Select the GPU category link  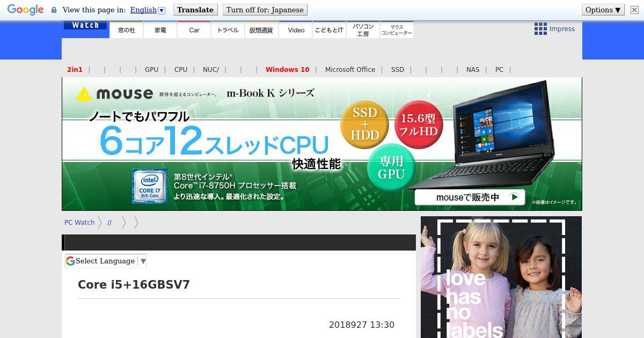coord(151,69)
